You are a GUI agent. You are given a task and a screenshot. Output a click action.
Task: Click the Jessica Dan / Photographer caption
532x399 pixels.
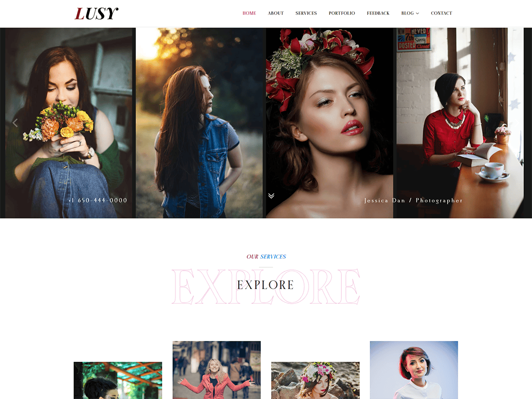[x=413, y=200]
